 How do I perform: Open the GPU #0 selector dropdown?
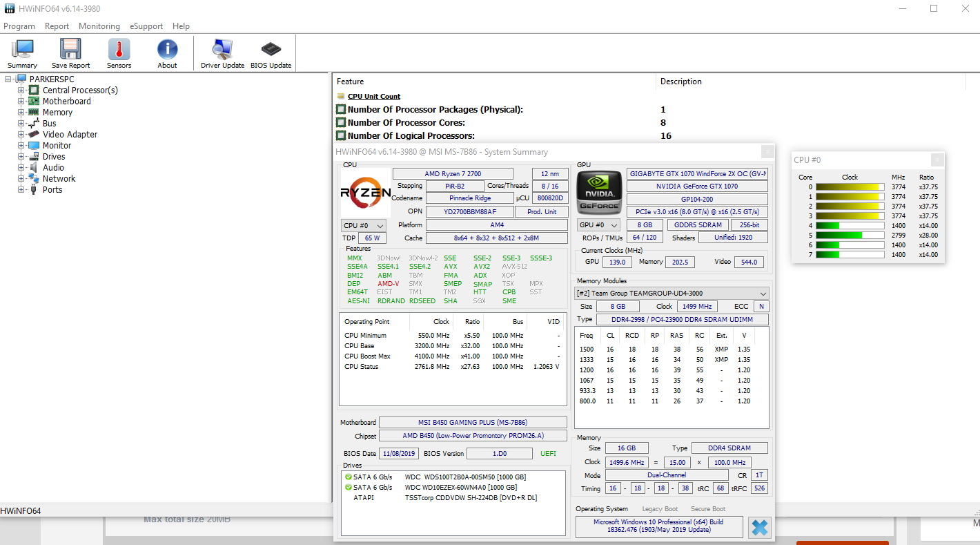[598, 225]
